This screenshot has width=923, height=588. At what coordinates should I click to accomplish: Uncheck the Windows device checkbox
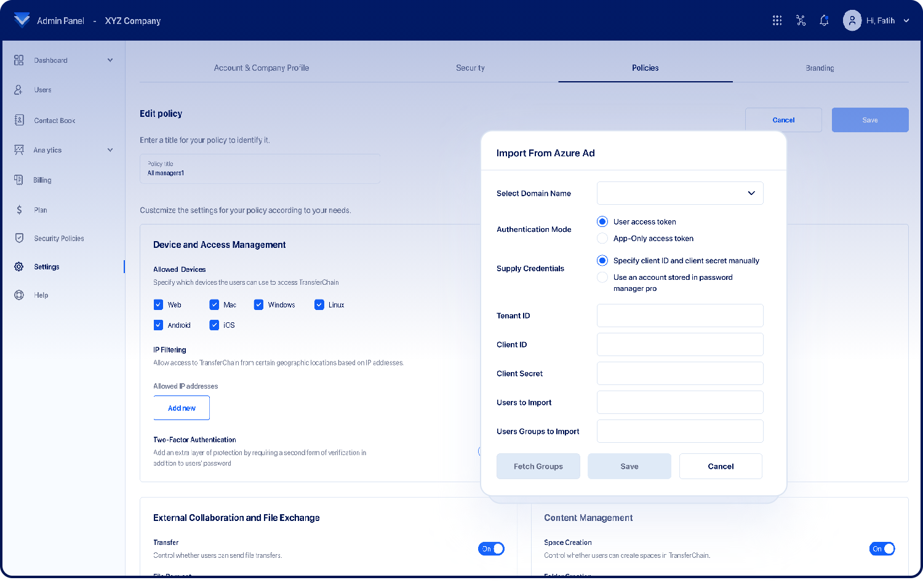259,305
